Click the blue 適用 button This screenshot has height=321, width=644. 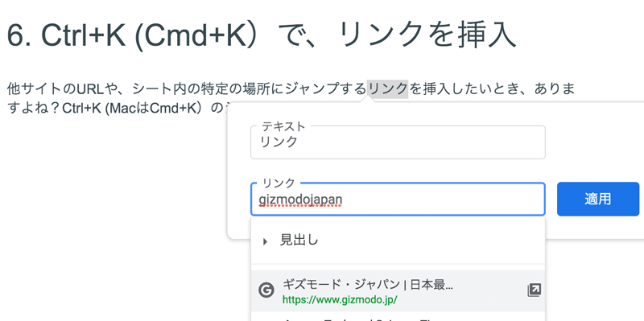(598, 199)
